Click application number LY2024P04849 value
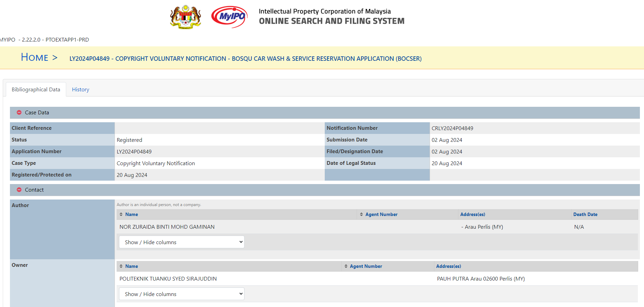This screenshot has width=644, height=307. 134,152
